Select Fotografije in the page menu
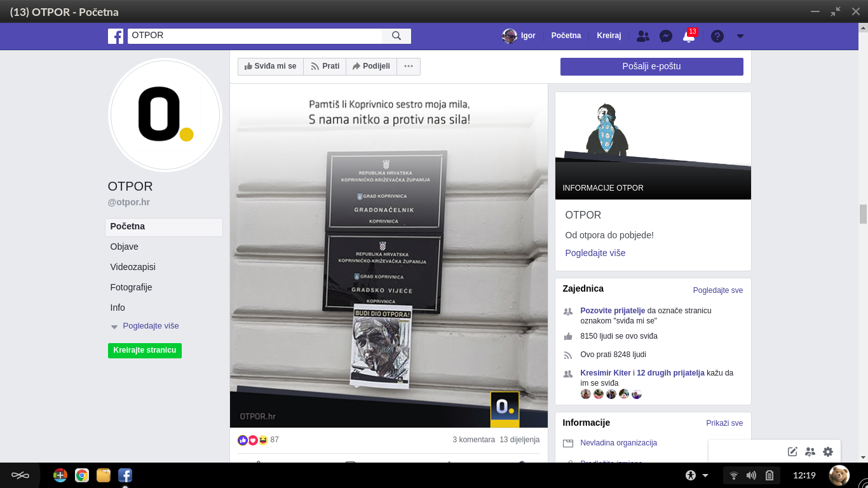 (131, 287)
